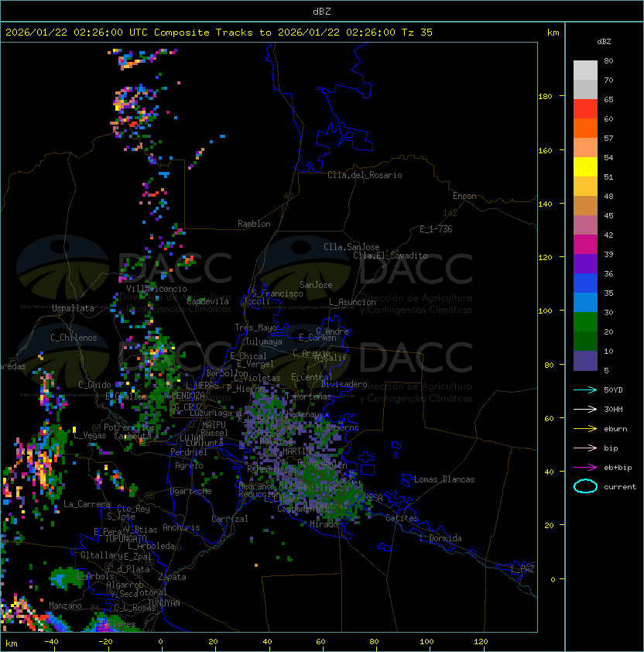Click the 'C_Chilenos' map label

[74, 338]
